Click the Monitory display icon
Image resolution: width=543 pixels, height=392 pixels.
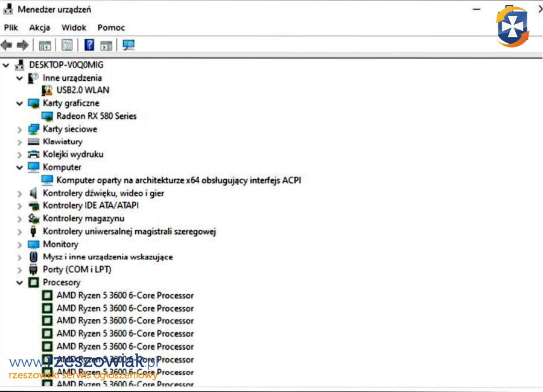tap(34, 244)
